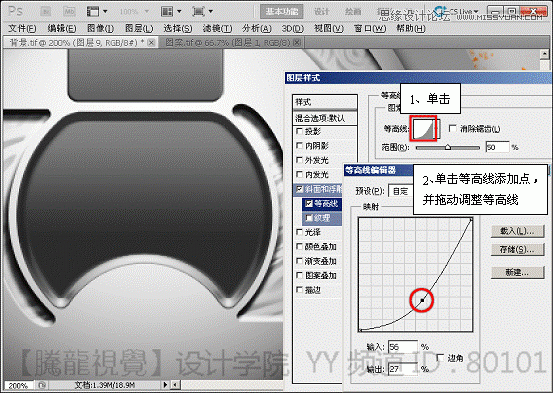The width and height of the screenshot is (553, 393).
Task: Click the vertical scrollbar up arrow
Action: 545,54
